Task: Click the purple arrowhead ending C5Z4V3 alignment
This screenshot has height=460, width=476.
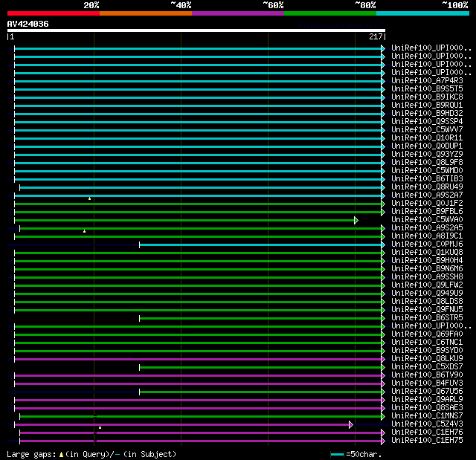Action: click(351, 425)
